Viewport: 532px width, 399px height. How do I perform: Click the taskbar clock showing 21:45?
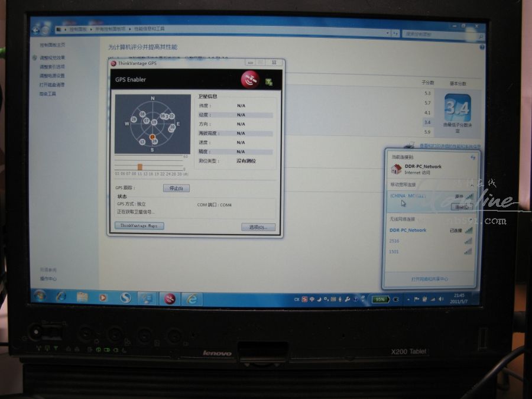pyautogui.click(x=459, y=299)
